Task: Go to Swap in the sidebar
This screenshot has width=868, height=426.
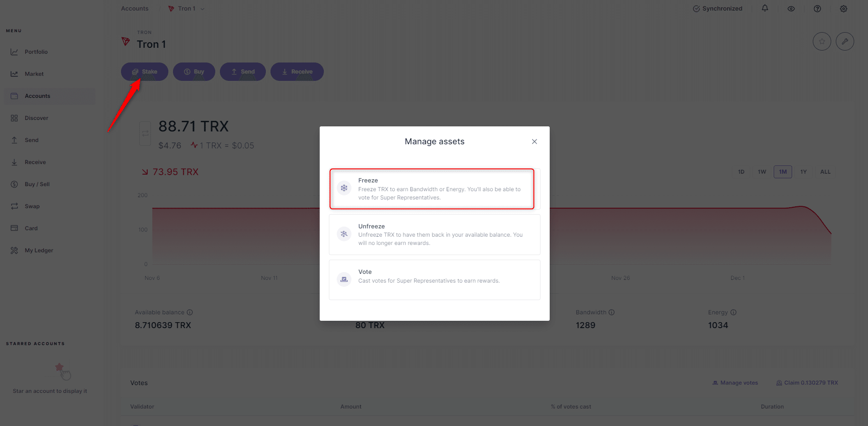Action: click(32, 206)
